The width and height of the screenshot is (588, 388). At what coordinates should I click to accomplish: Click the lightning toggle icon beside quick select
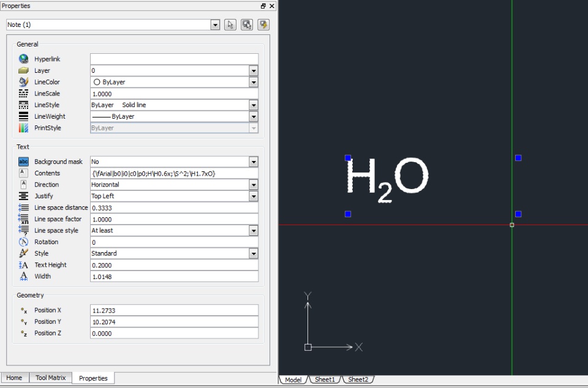[263, 24]
